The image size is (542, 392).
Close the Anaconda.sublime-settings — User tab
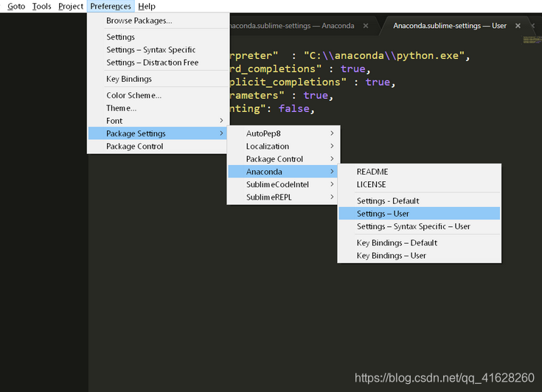518,26
